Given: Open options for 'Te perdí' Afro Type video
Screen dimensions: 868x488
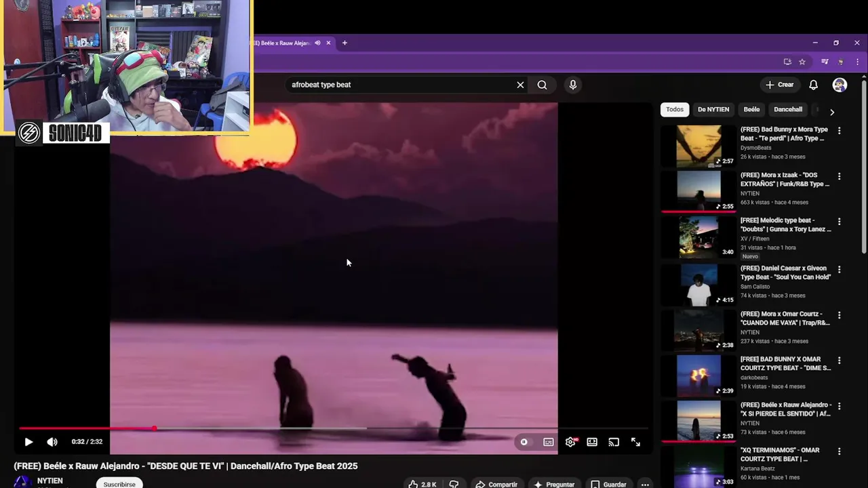Looking at the screenshot, I should [x=839, y=131].
